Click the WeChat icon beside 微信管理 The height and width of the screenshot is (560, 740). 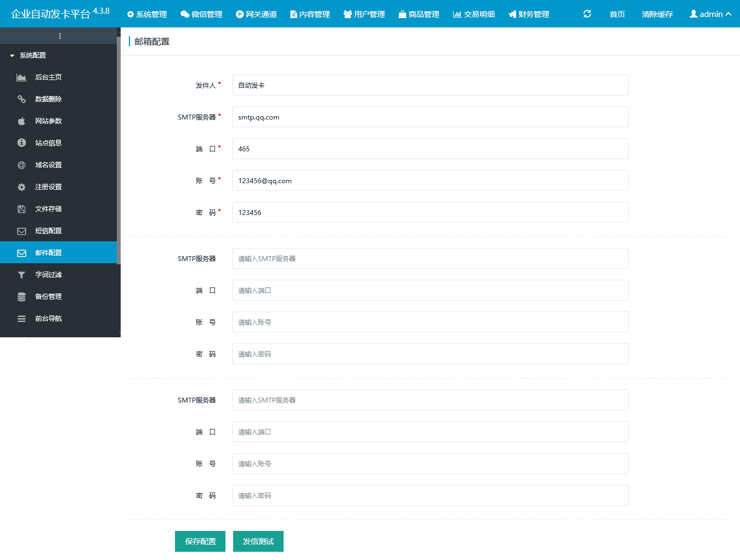[x=185, y=14]
